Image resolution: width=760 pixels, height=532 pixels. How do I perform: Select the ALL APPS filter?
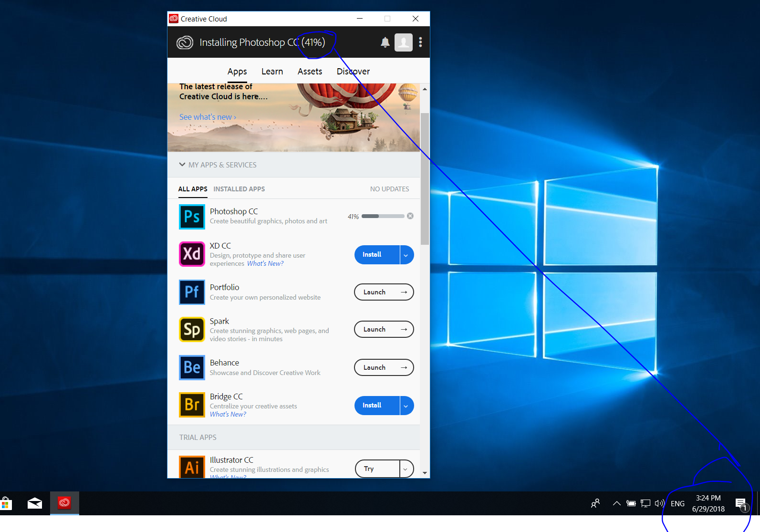pyautogui.click(x=193, y=189)
